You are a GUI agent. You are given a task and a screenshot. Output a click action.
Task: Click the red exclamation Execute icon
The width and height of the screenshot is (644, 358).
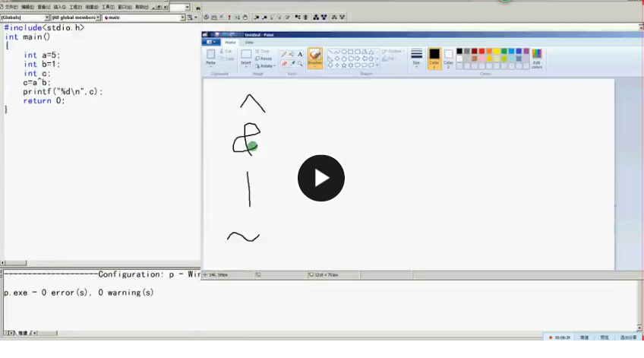coord(229,17)
